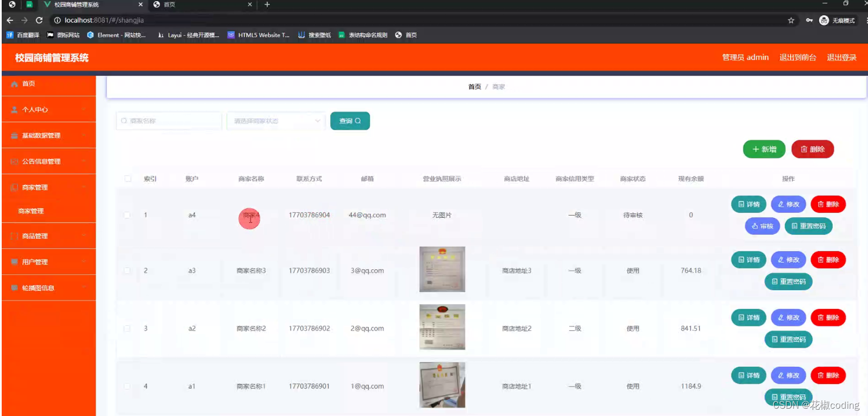Open 基础数据管理 via its sidebar icon
This screenshot has width=868, height=416.
pyautogui.click(x=14, y=135)
